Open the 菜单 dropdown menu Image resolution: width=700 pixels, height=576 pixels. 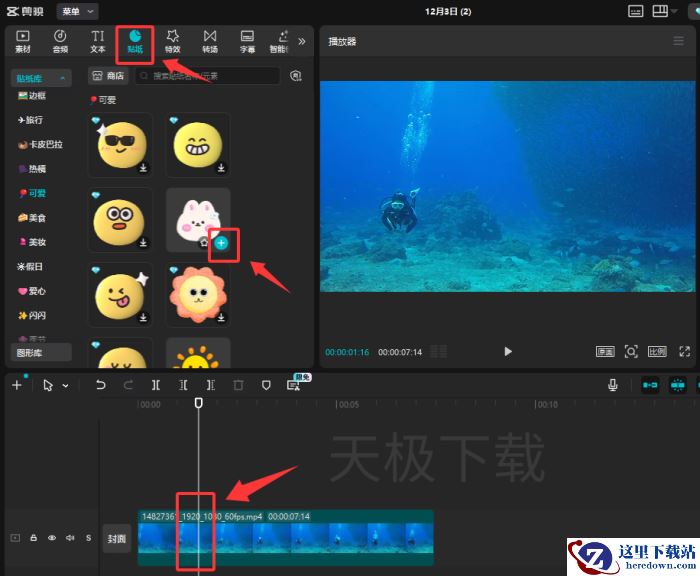pyautogui.click(x=78, y=11)
